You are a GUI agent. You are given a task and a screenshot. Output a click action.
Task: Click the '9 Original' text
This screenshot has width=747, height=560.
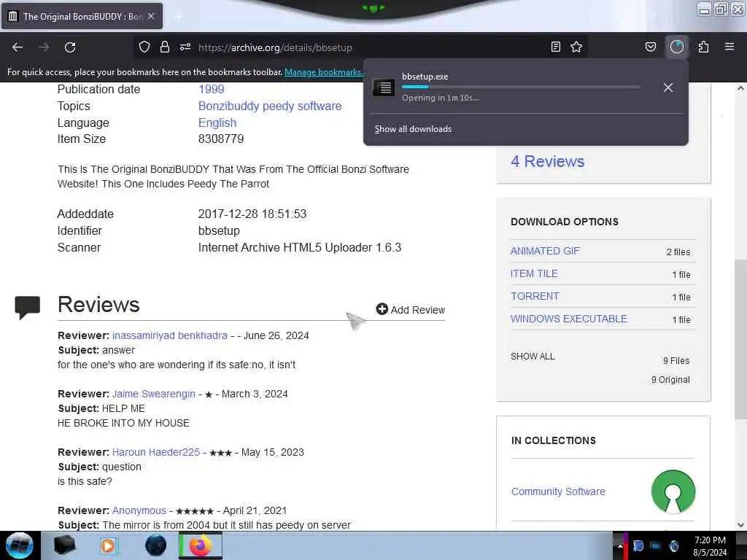670,379
